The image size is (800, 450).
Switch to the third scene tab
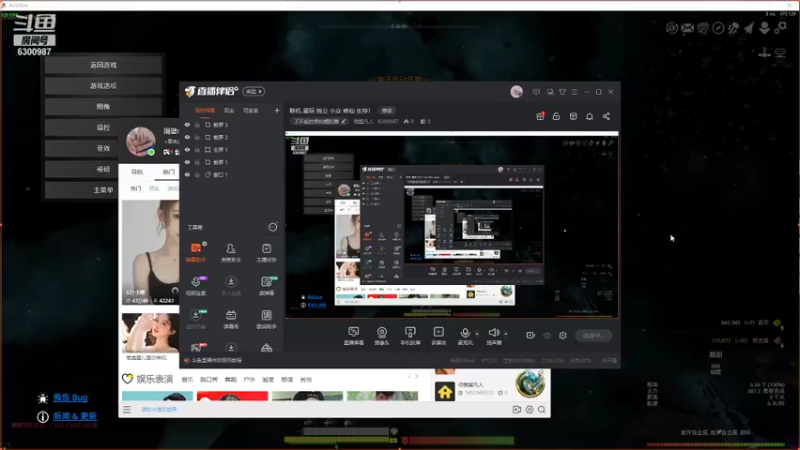(251, 110)
